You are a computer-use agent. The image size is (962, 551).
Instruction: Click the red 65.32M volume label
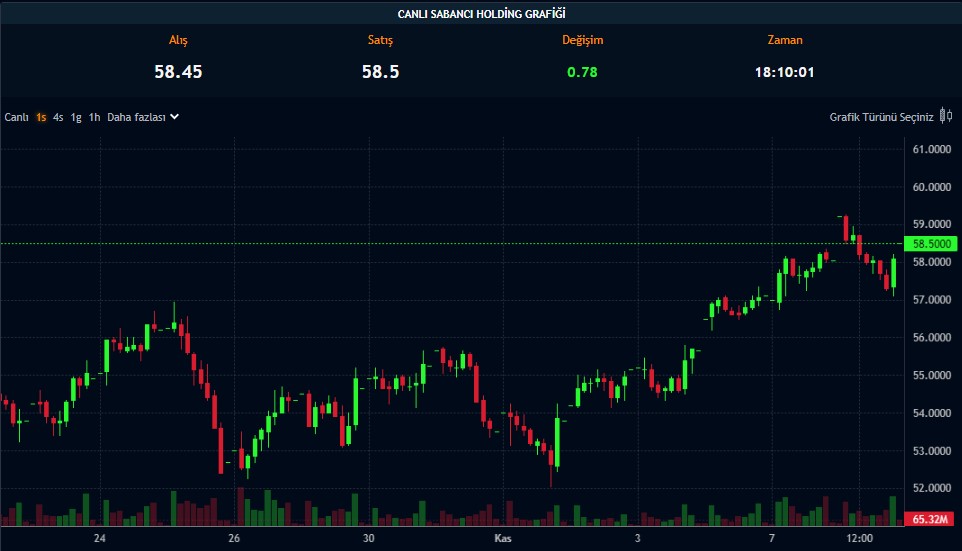click(x=929, y=519)
